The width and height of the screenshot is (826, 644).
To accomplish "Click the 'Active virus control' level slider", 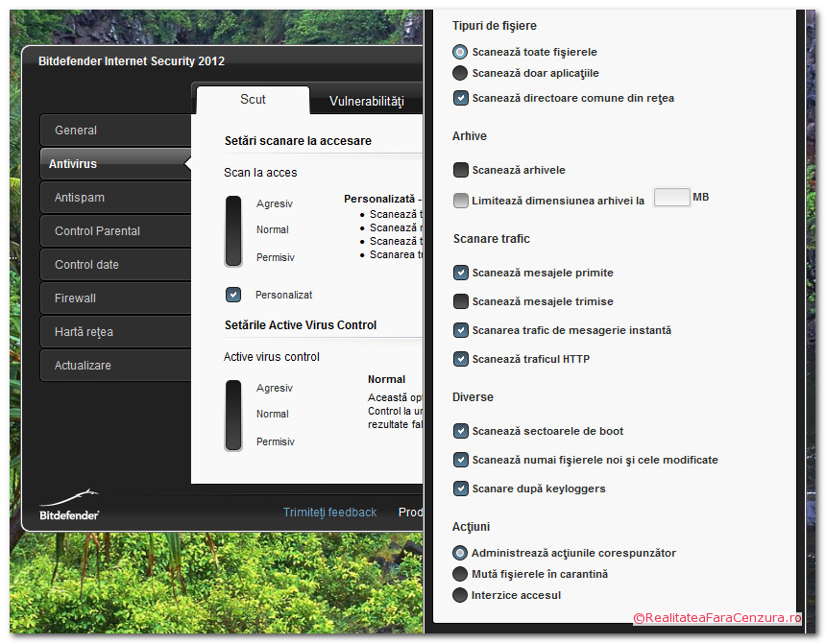I will (233, 416).
